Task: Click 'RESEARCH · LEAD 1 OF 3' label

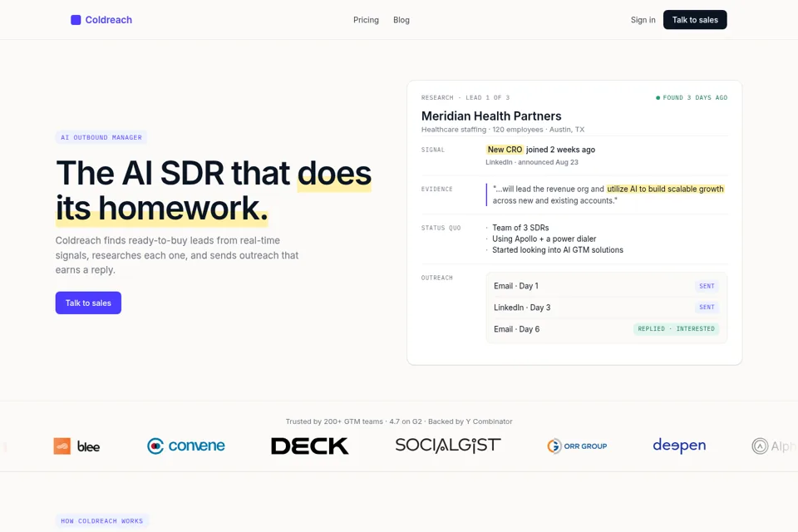Action: [465, 98]
